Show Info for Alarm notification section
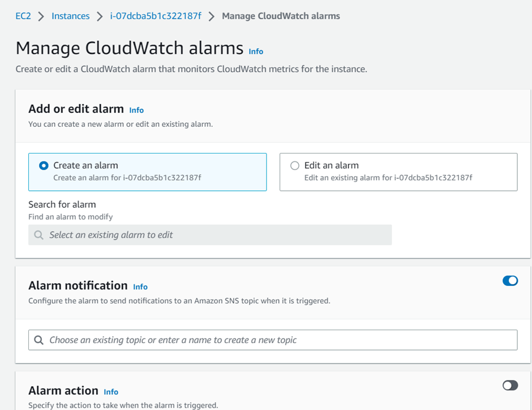Screen dimensions: 532x410 140,287
